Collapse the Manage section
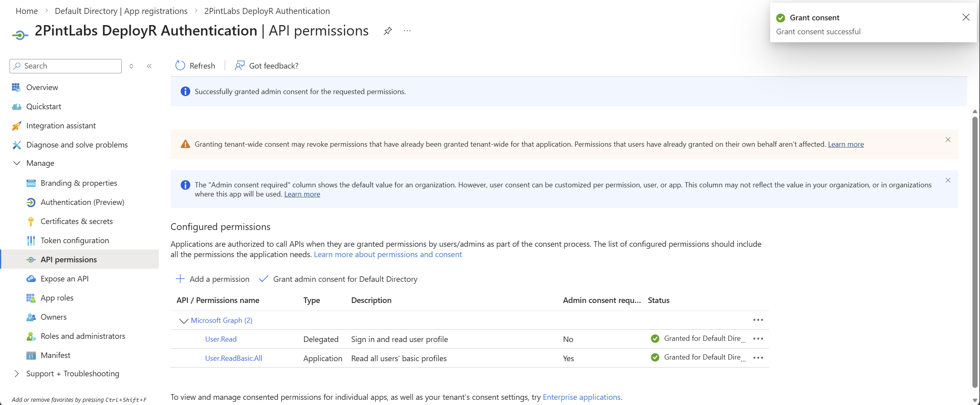Screen dimensions: 980x405 pos(17,163)
